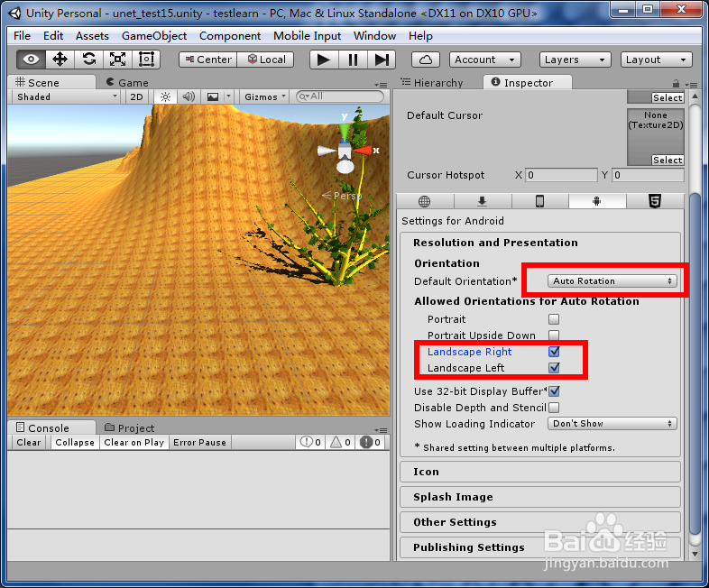This screenshot has width=709, height=588.
Task: Enable Portrait orientation checkbox
Action: 554,319
